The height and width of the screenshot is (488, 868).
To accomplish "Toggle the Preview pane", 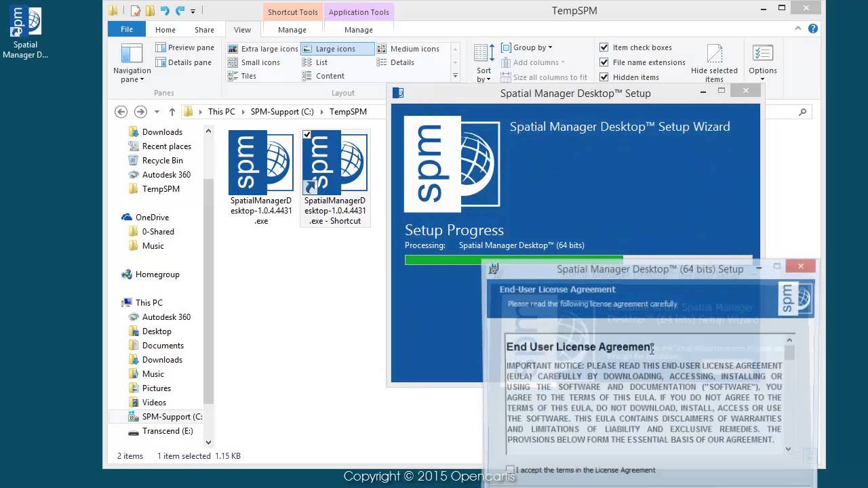I will (185, 47).
